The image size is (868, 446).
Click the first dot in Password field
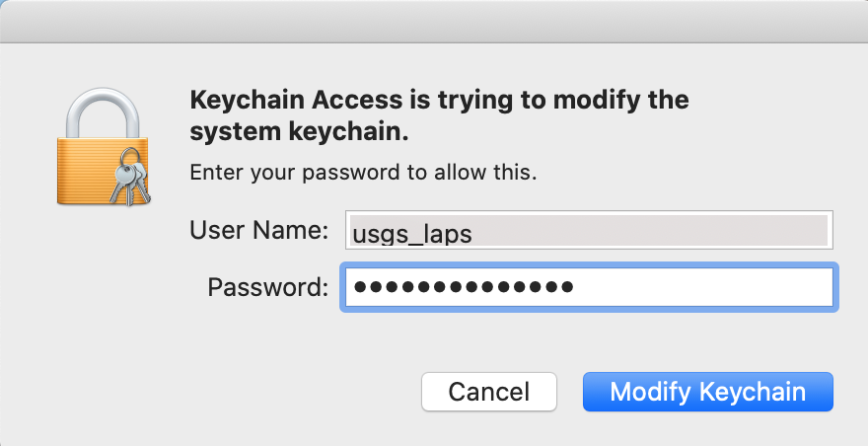361,287
